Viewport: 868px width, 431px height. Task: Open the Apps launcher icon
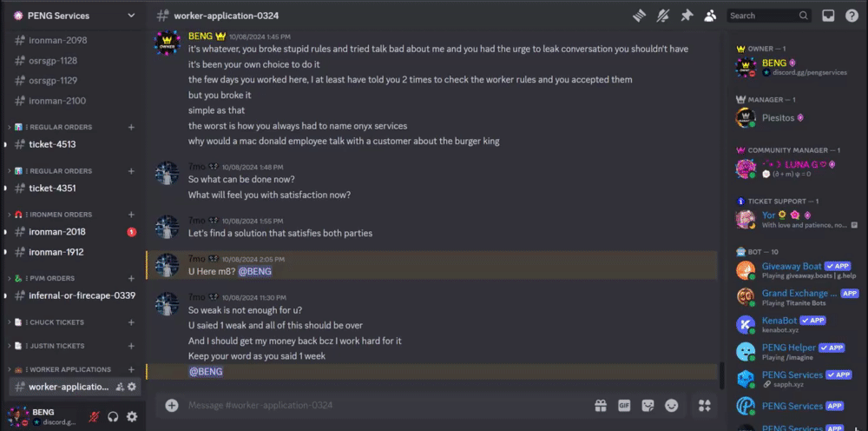point(705,405)
